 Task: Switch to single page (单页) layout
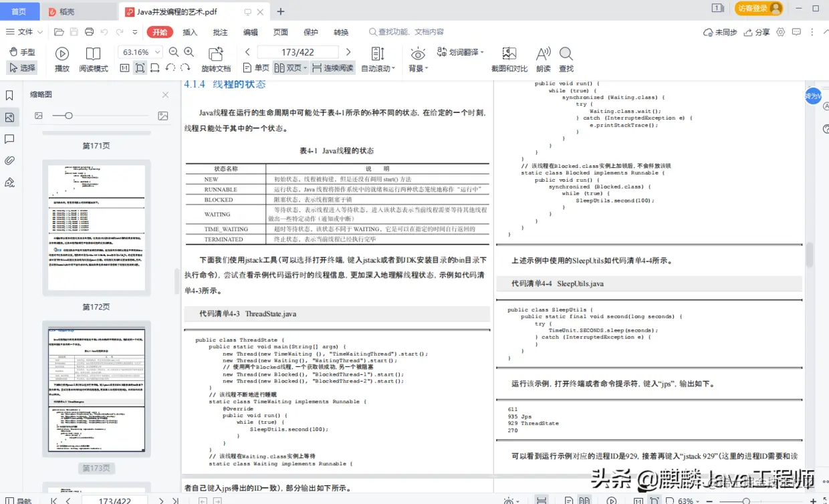click(x=256, y=68)
